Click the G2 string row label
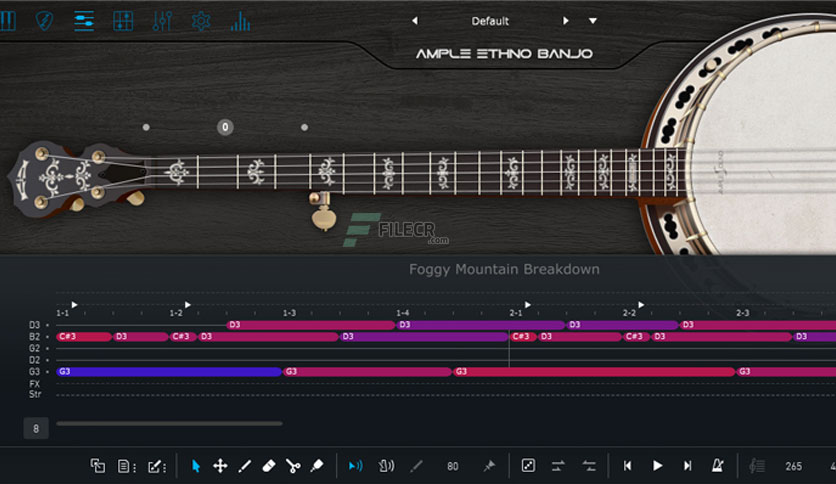This screenshot has width=836, height=484. pos(35,348)
